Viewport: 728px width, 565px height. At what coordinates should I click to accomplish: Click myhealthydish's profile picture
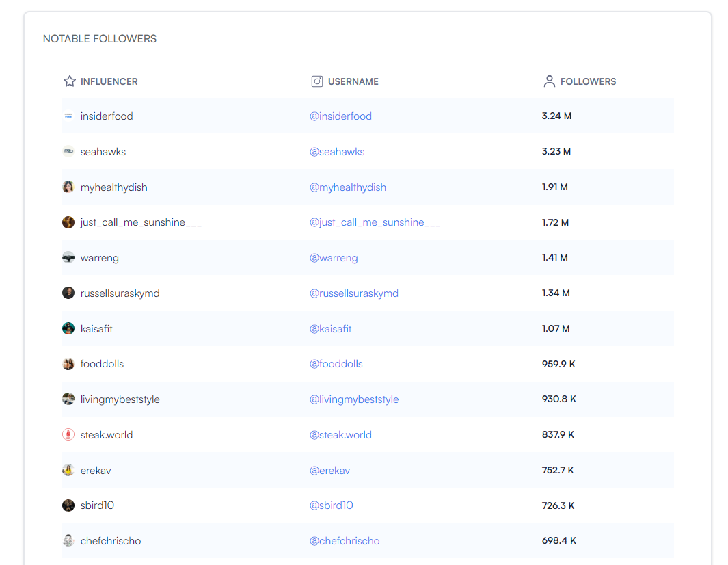pos(68,187)
